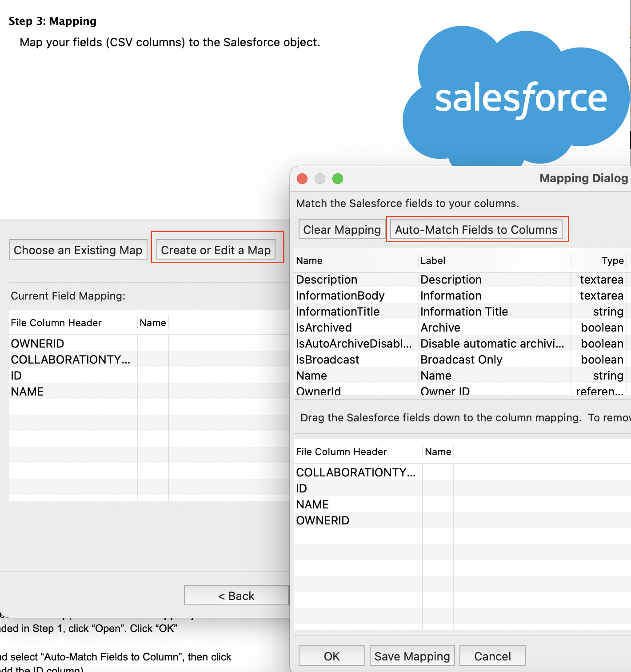Click Name header in Current Field Mapping

click(153, 323)
